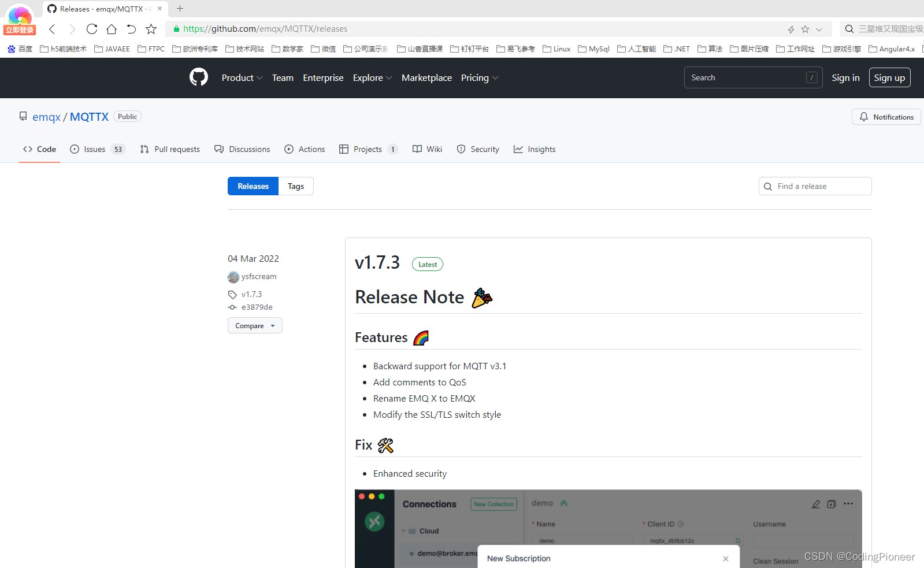Click the MQTTX repository name link
Image resolution: width=924 pixels, height=568 pixels.
pos(89,117)
